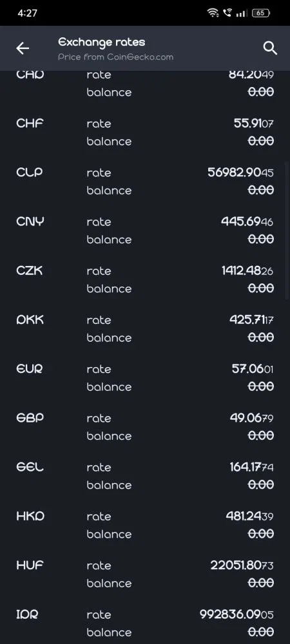290x644 pixels.
Task: Open the GEL currency row
Action: tap(145, 476)
